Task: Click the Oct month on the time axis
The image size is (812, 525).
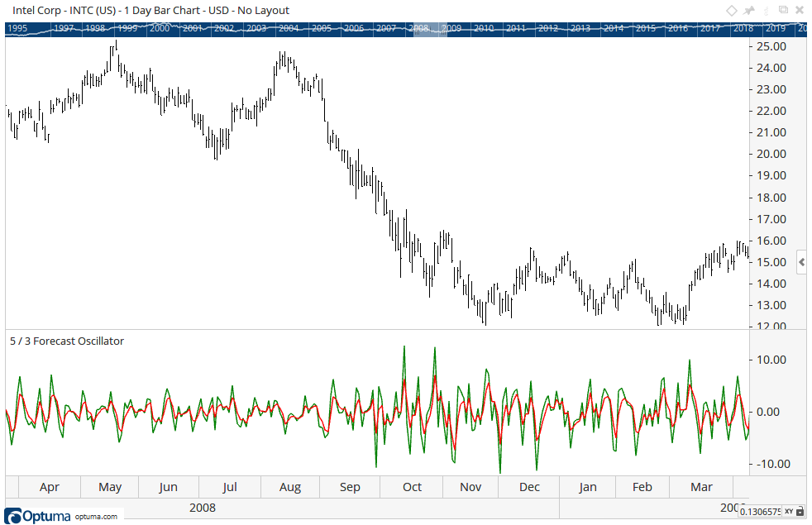Action: click(x=413, y=487)
